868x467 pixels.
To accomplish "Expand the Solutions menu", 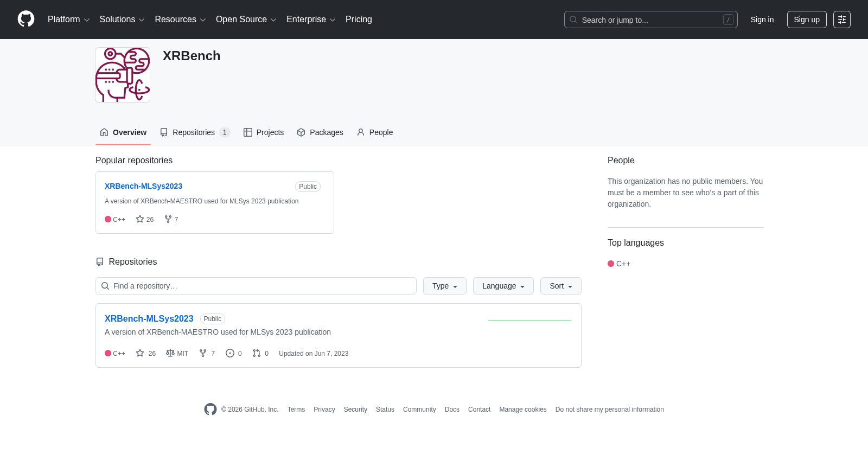I will [x=122, y=20].
